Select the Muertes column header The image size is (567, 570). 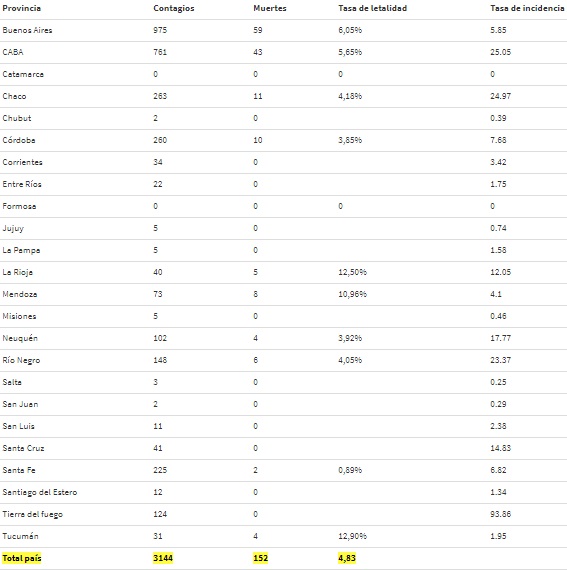(x=270, y=8)
